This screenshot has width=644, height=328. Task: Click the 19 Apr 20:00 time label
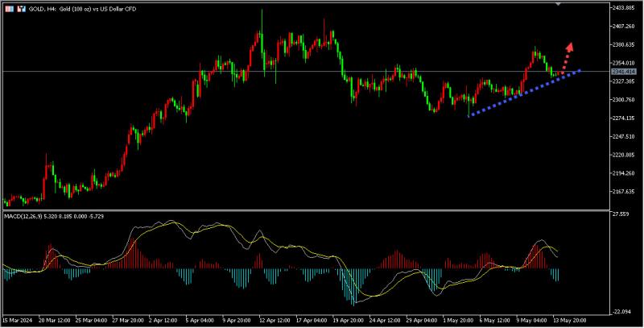(347, 320)
